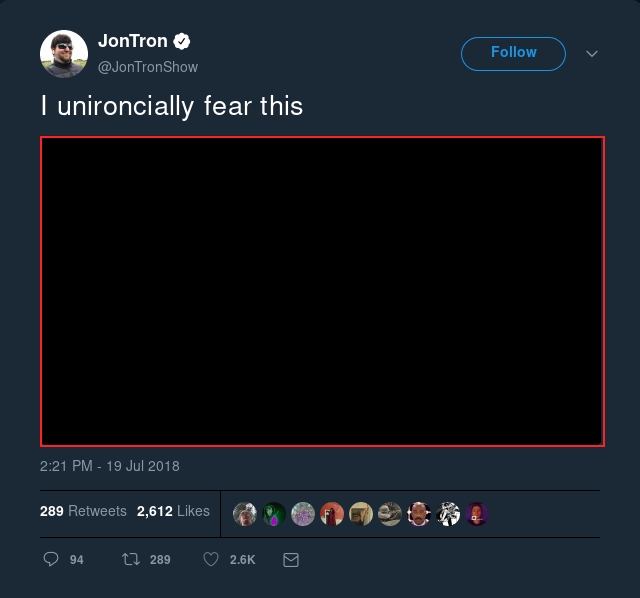Viewport: 640px width, 598px height.
Task: Click the verified badge next to JonTron
Action: tap(182, 41)
